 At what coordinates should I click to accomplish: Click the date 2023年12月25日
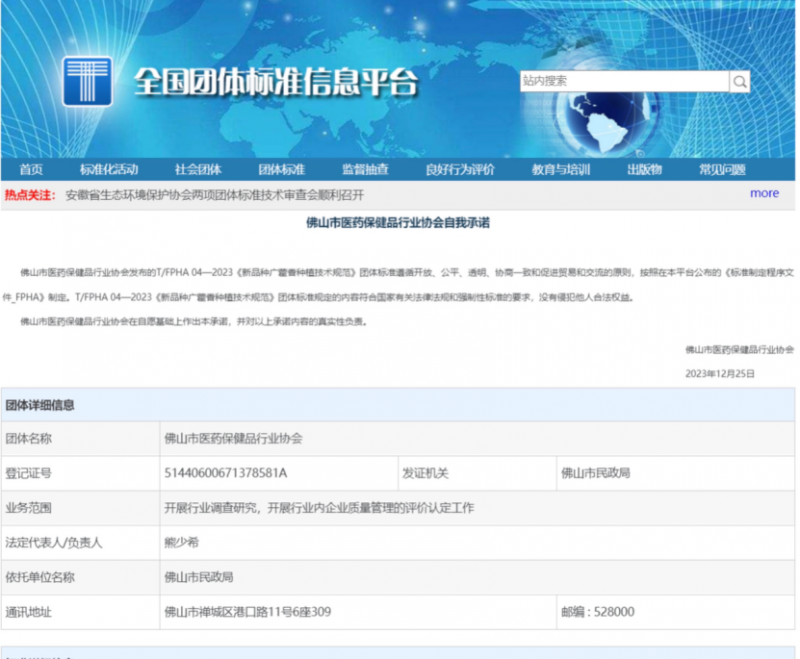719,374
